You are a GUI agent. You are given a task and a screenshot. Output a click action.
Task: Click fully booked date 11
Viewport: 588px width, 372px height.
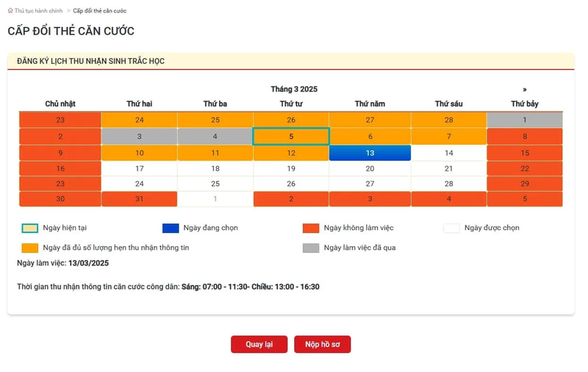[215, 153]
